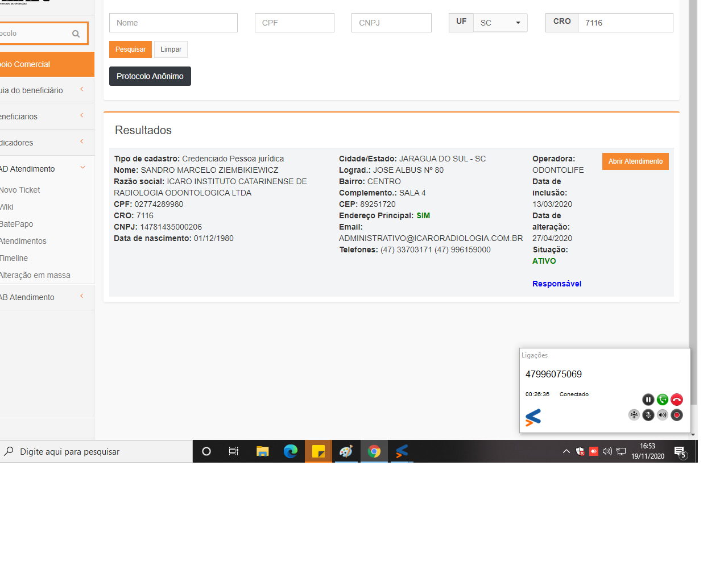
Task: Open Google Chrome from the taskbar
Action: [374, 451]
